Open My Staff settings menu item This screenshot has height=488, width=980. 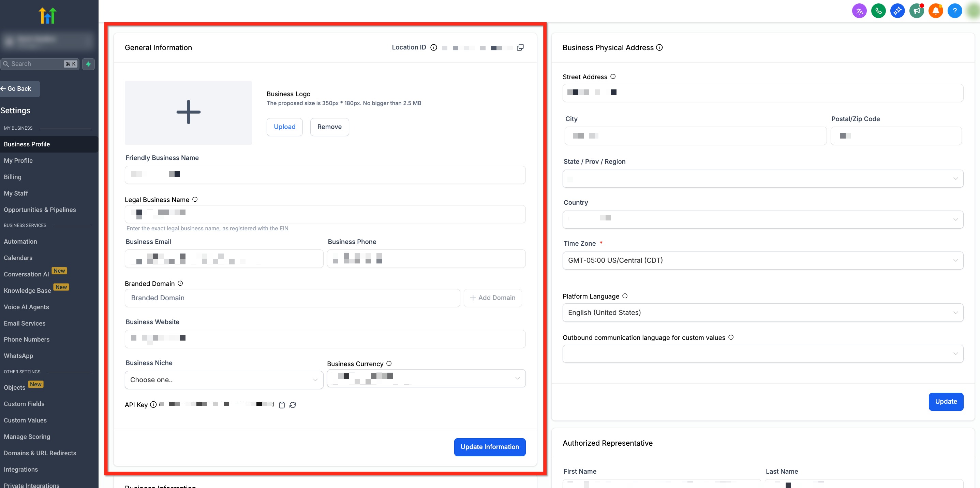pos(16,193)
